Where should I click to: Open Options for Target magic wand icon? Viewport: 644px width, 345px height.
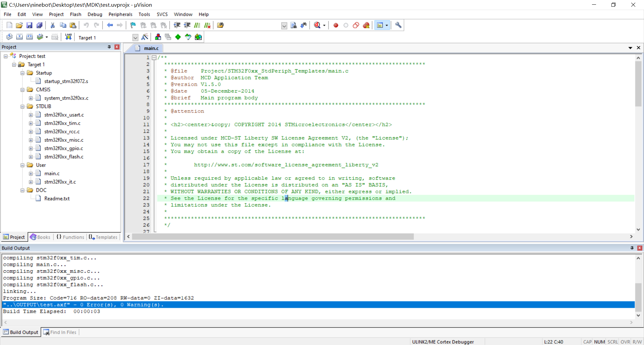tap(145, 37)
